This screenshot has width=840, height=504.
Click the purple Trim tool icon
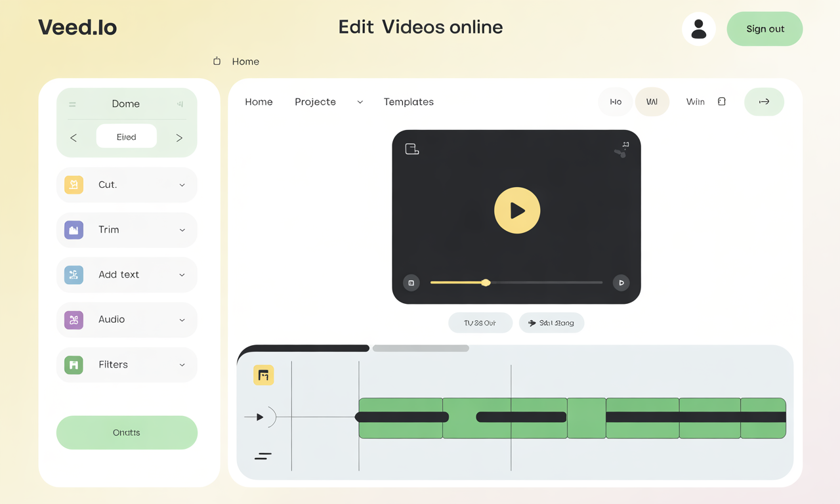click(x=74, y=230)
